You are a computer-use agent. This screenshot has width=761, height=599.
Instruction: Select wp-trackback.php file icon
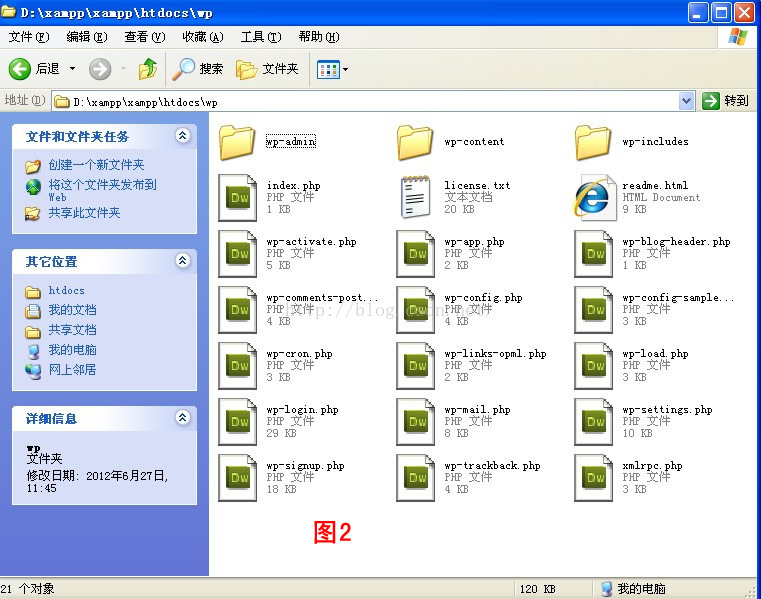click(415, 478)
